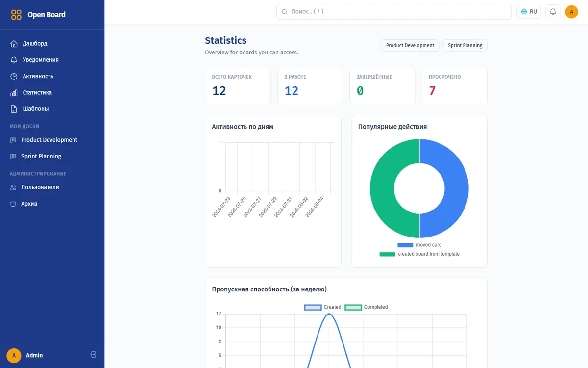Open notifications bell in top bar
The width and height of the screenshot is (588, 368).
point(553,12)
